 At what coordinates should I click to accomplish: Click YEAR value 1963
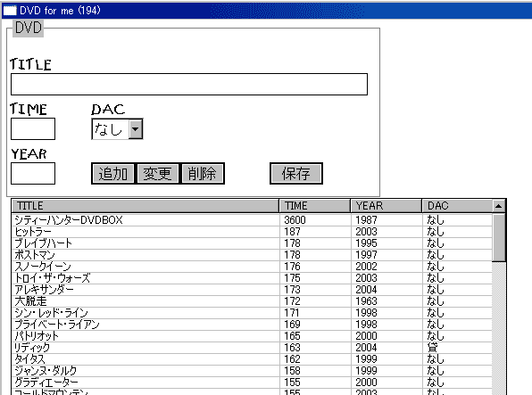[366, 301]
